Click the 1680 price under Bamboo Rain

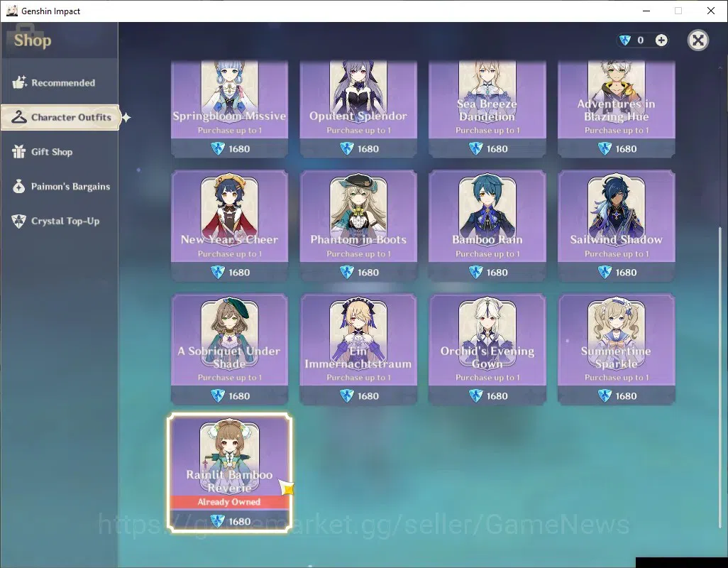tap(497, 272)
